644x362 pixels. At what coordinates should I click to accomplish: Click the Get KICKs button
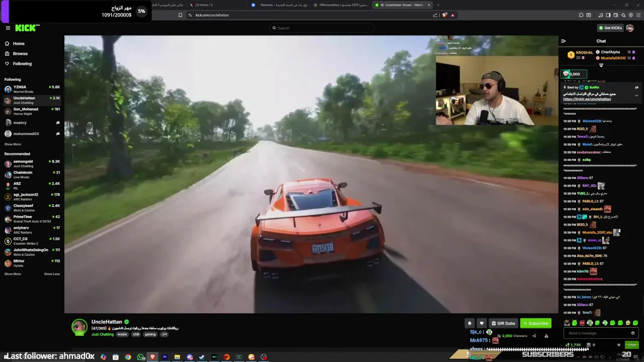[x=610, y=28]
